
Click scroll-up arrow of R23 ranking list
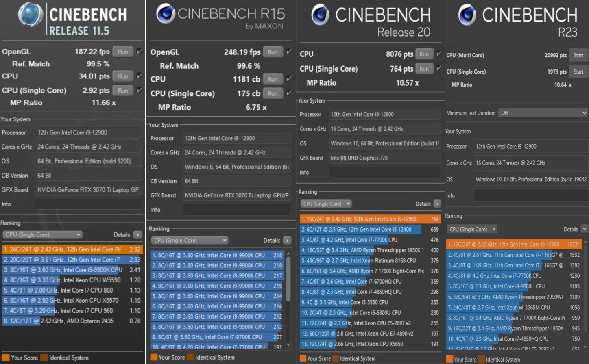pyautogui.click(x=585, y=242)
